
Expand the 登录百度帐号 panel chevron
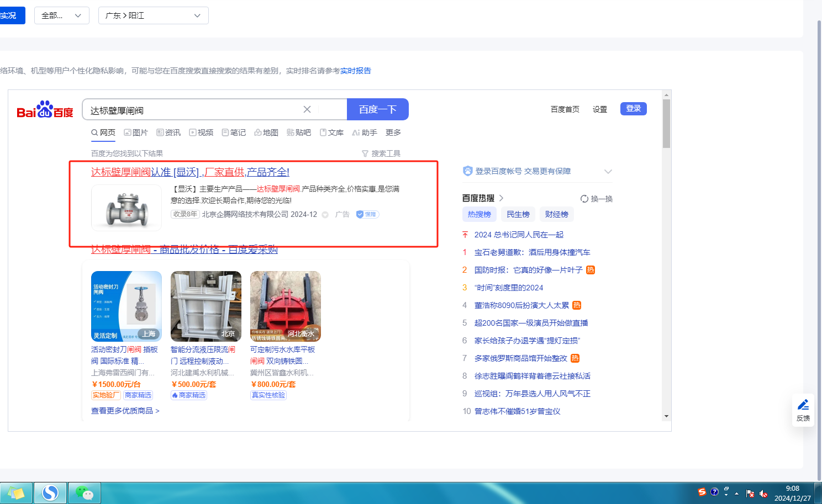click(608, 172)
